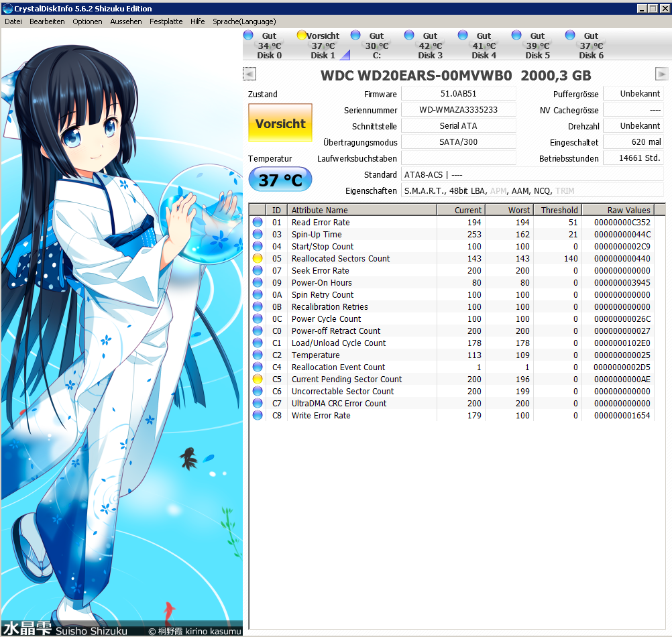672x637 pixels.
Task: Click blue status icon for Recalibration Retries
Action: [257, 306]
